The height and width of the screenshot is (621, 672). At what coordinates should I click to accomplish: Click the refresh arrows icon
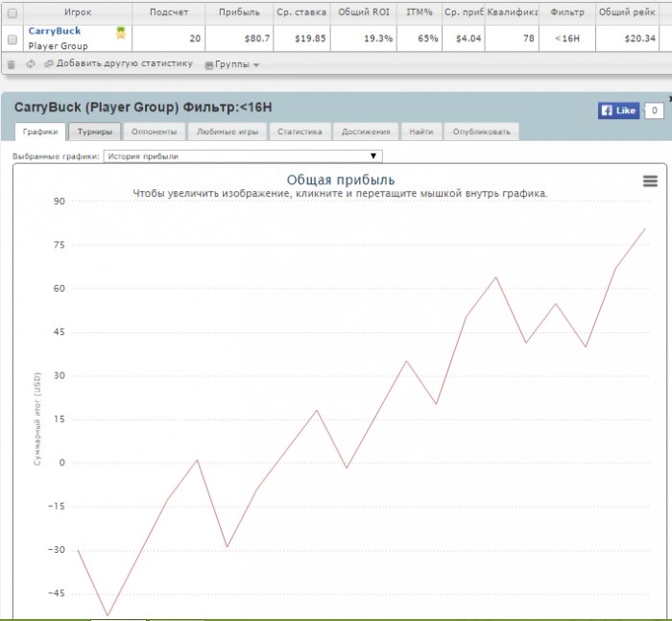pos(31,64)
